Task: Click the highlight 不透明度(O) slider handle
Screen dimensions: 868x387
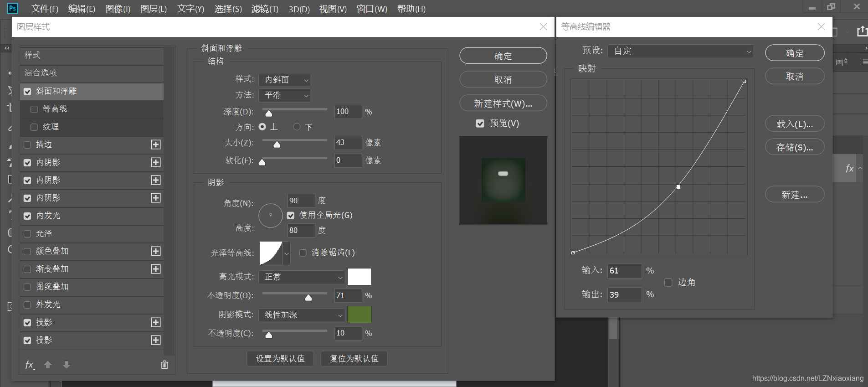Action: (x=308, y=298)
